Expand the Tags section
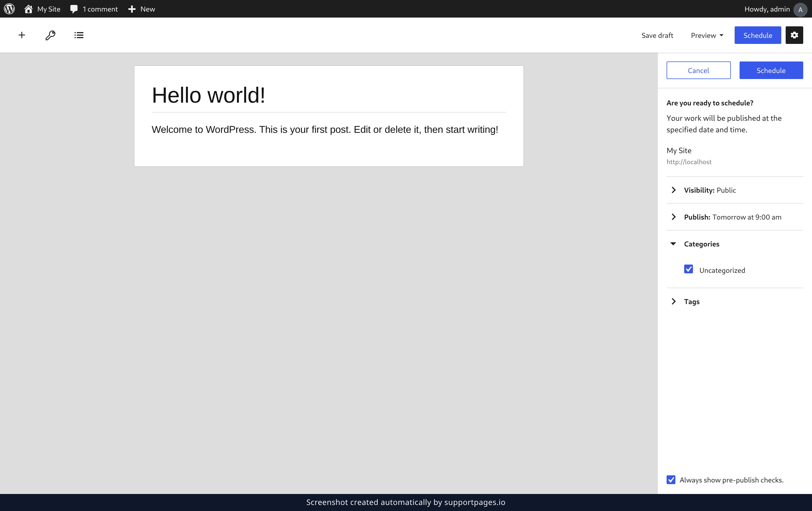The image size is (812, 511). [x=735, y=301]
